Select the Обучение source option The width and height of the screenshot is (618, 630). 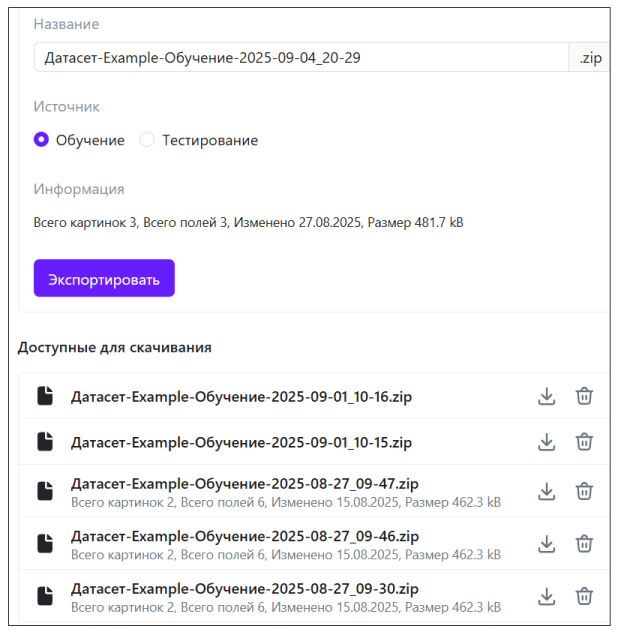[41, 140]
